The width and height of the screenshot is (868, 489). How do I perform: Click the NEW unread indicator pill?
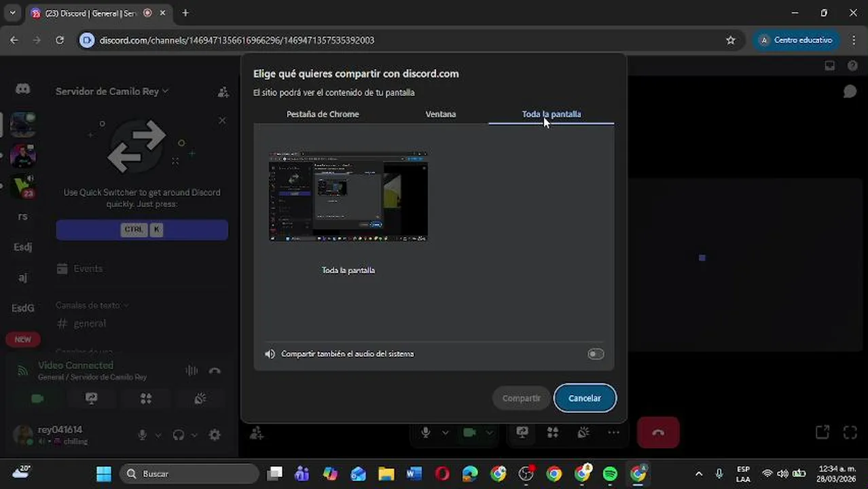(22, 340)
